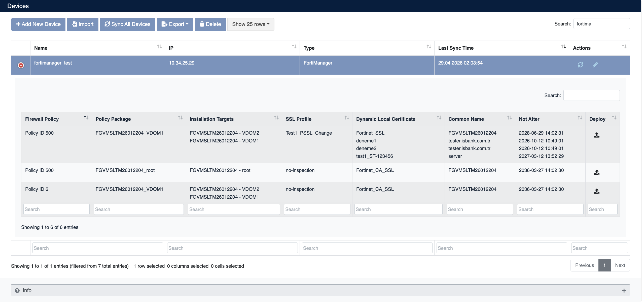The image size is (644, 304).
Task: Click sync time 29.04.2026 02:03:54
Action: pos(460,63)
